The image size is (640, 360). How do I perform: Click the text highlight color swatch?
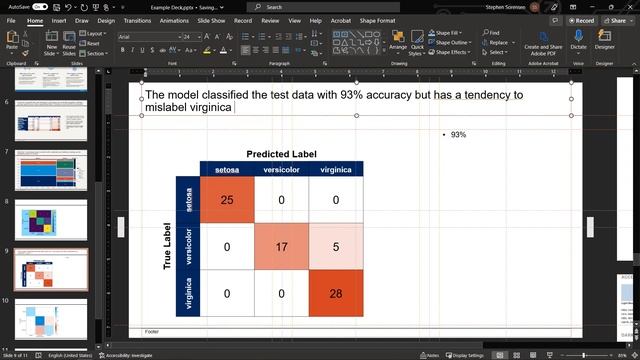point(207,50)
